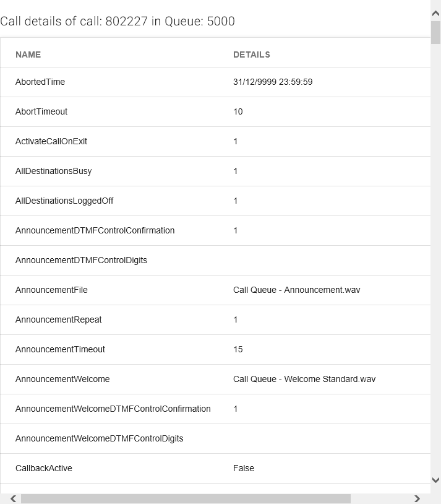Click the vertical scrollbar thumb
The height and width of the screenshot is (504, 441).
click(435, 32)
